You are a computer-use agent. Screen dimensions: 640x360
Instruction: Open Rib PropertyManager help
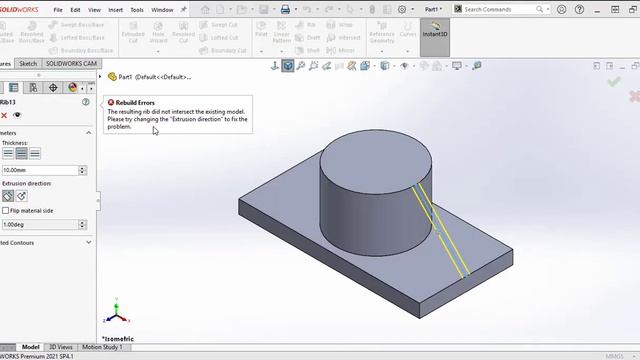pyautogui.click(x=86, y=102)
